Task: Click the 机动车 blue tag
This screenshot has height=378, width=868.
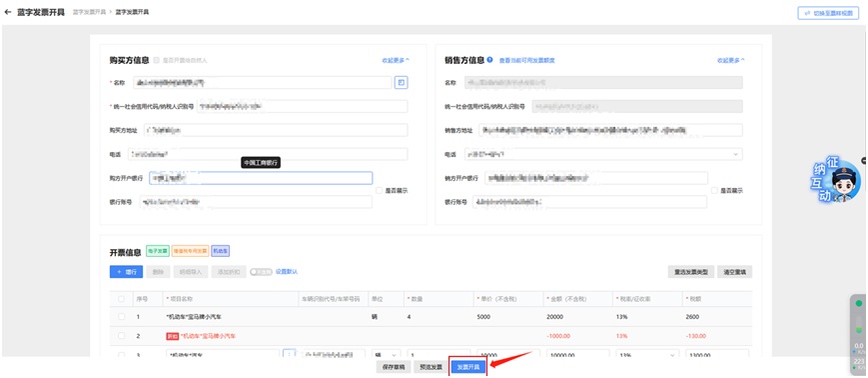Action: [x=221, y=251]
